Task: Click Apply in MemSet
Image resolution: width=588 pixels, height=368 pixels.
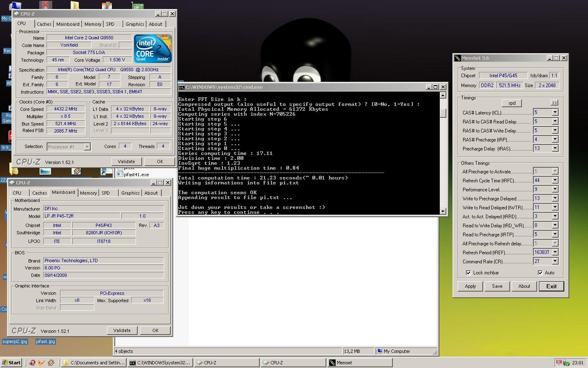Action: click(x=470, y=286)
